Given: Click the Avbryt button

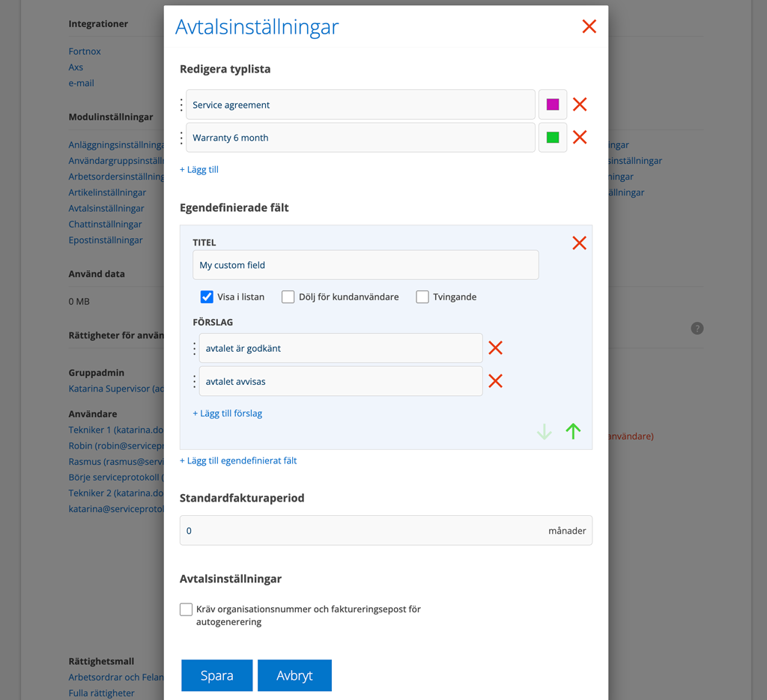Looking at the screenshot, I should click(x=294, y=675).
